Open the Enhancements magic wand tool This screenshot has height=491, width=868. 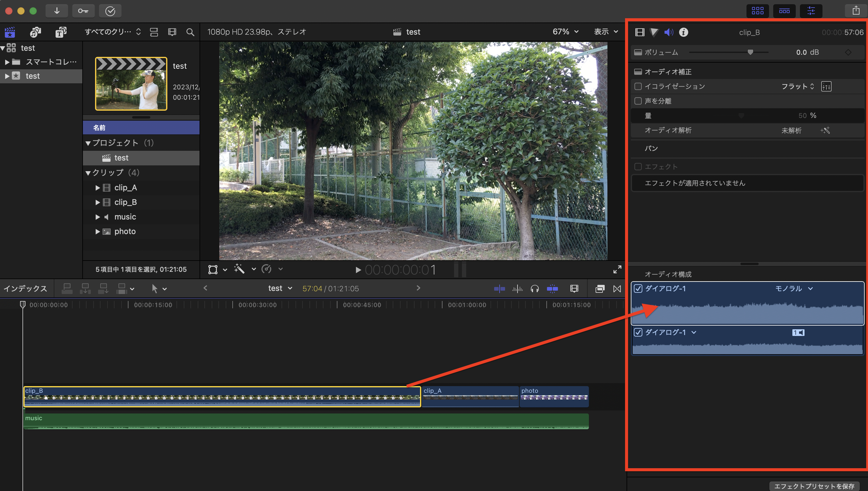pos(239,269)
